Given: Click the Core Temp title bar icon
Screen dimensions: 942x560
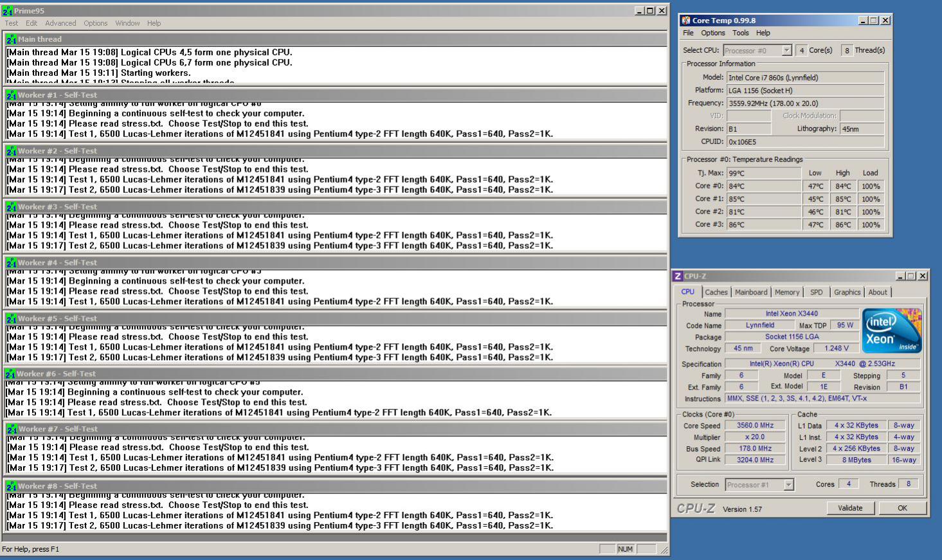Looking at the screenshot, I should (x=686, y=21).
